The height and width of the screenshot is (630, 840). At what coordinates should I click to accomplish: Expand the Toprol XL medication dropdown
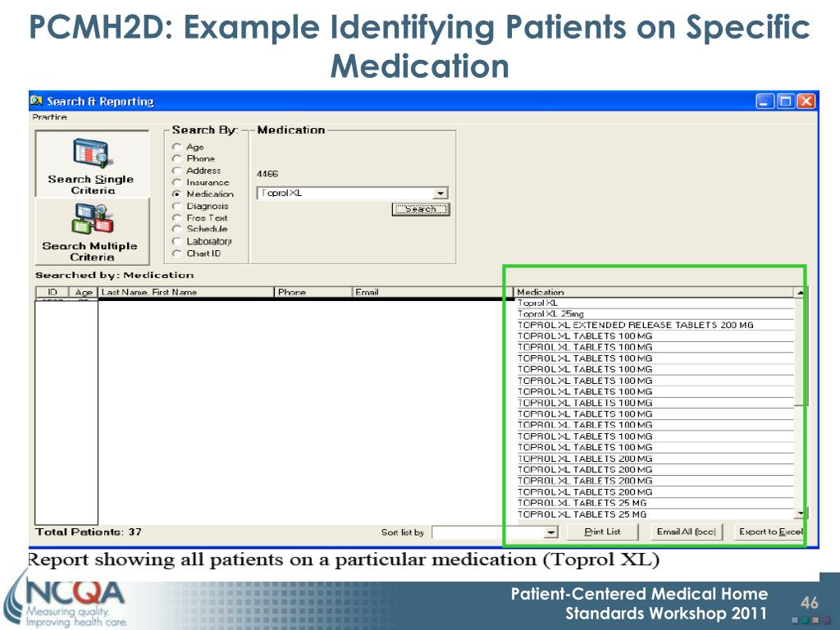click(441, 193)
